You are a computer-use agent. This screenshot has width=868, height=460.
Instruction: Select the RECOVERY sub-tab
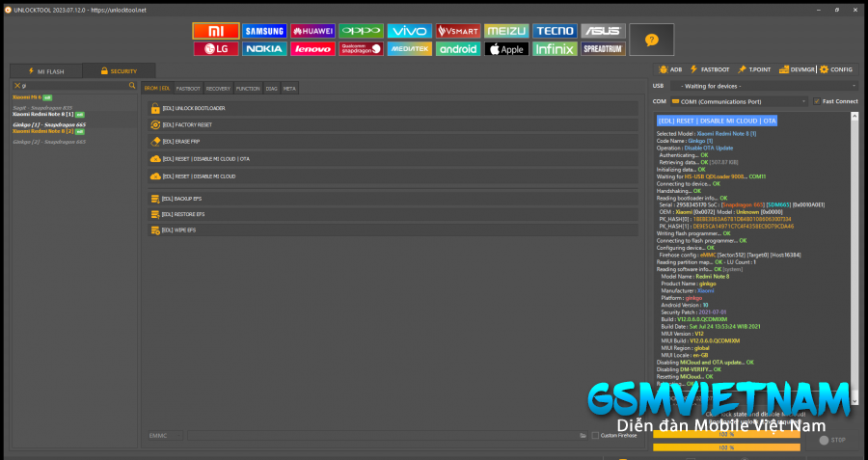click(218, 89)
